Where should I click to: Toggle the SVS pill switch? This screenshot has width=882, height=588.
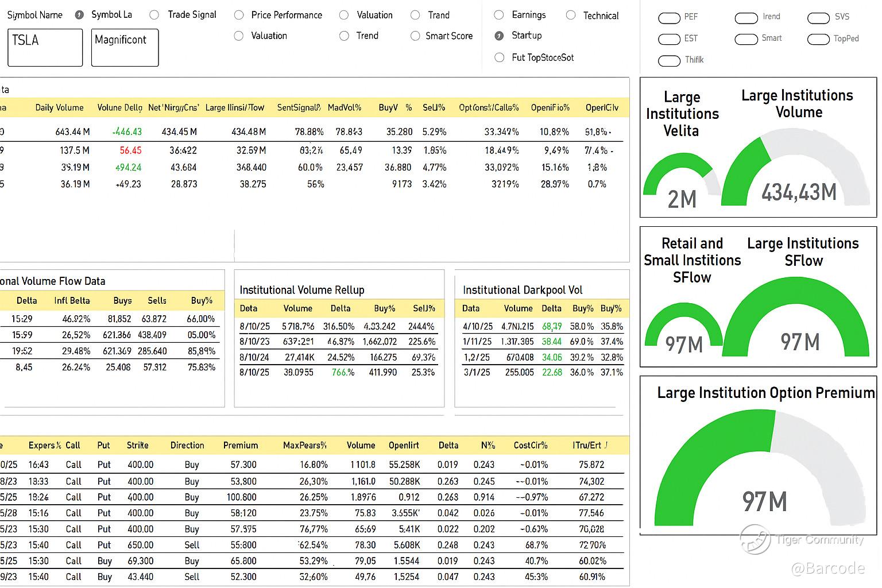pos(818,18)
